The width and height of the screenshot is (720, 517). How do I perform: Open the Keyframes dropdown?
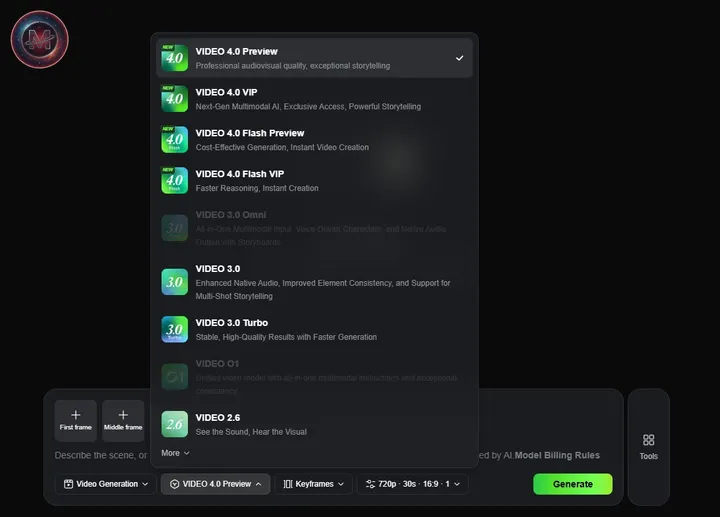click(x=314, y=484)
